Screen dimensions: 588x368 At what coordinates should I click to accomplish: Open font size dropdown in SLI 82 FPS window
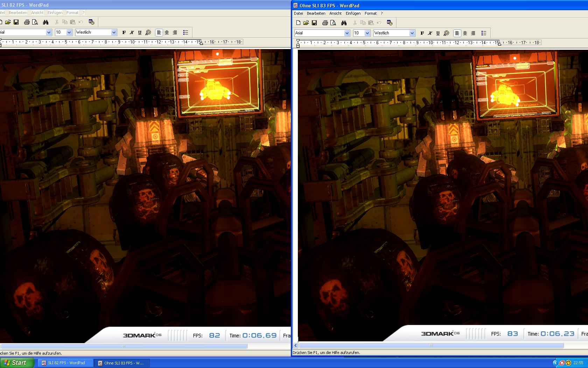[69, 32]
